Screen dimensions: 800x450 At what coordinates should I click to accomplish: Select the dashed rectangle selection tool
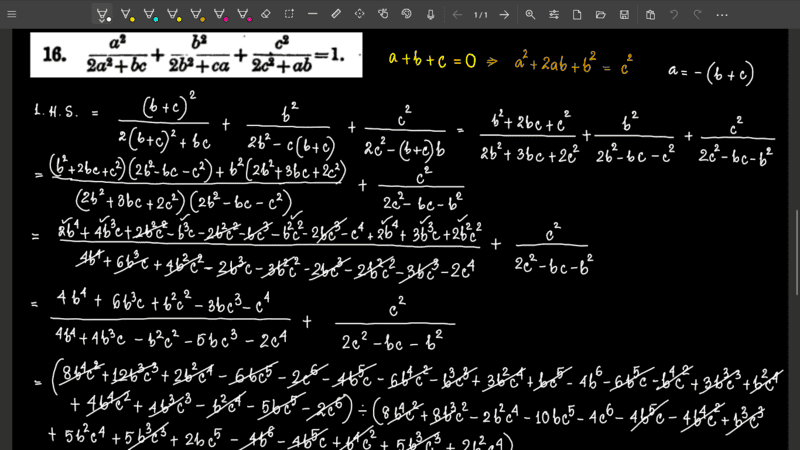(x=289, y=14)
